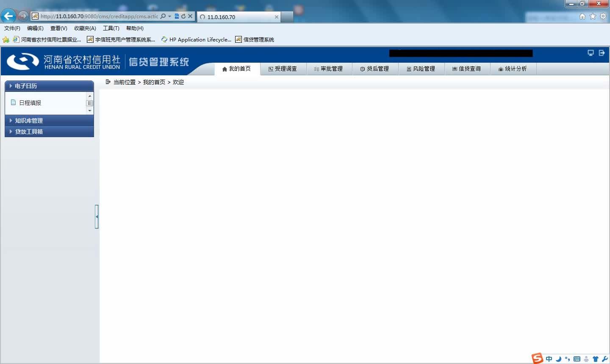Switch to the 风险管理 tab
Image resolution: width=610 pixels, height=364 pixels.
click(421, 69)
